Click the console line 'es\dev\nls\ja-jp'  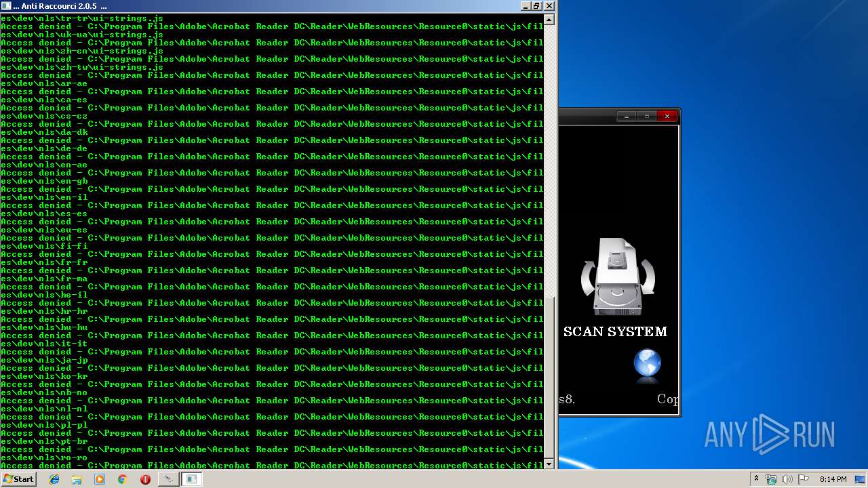pyautogui.click(x=44, y=360)
